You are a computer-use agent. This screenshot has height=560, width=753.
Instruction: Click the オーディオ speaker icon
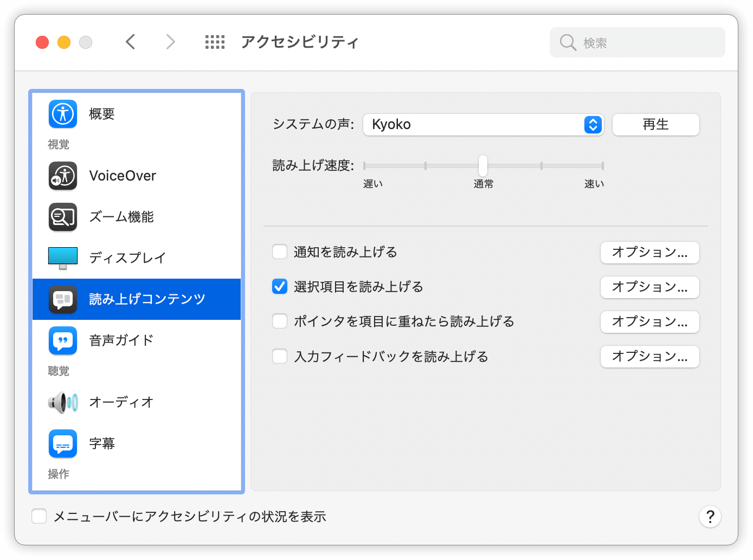tap(63, 402)
